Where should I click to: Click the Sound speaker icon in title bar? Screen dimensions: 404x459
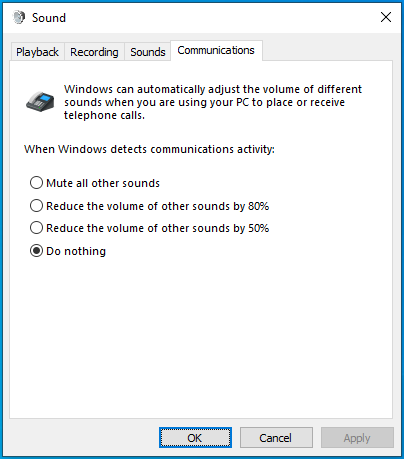click(x=19, y=17)
